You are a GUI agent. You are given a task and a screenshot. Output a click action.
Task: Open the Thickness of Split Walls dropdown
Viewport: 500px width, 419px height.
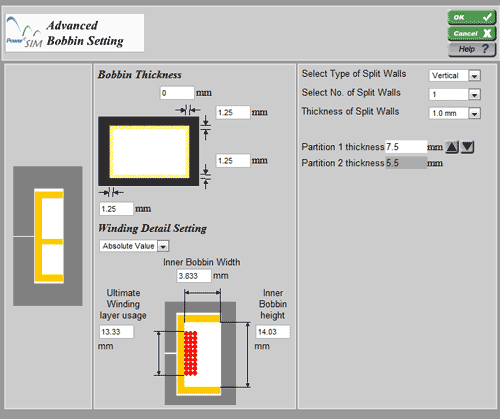pos(474,113)
